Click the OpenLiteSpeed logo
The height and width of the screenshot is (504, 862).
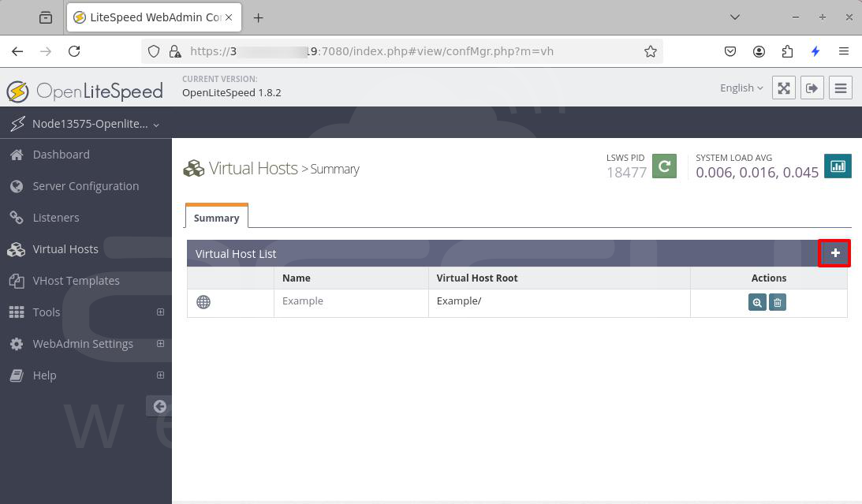tap(85, 91)
